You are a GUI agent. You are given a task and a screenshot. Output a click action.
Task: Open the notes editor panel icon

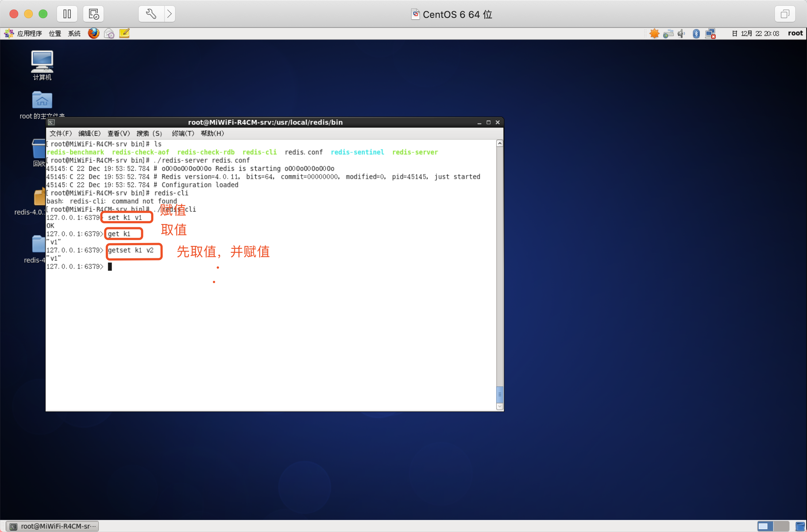(x=124, y=34)
